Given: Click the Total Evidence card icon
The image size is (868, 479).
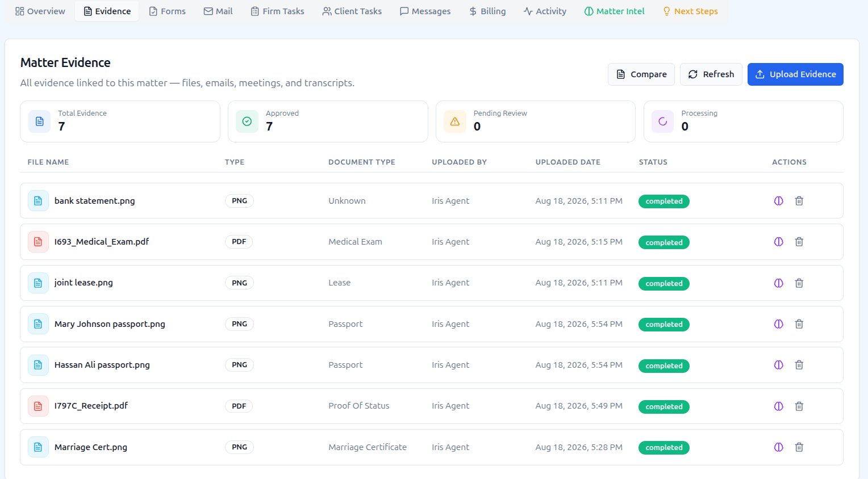Looking at the screenshot, I should 40,121.
